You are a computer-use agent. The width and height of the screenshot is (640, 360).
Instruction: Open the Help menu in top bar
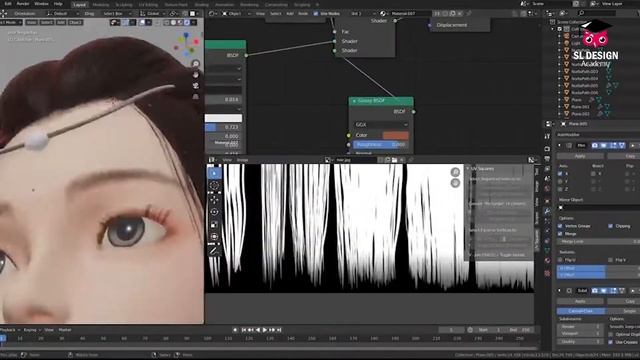click(x=58, y=4)
